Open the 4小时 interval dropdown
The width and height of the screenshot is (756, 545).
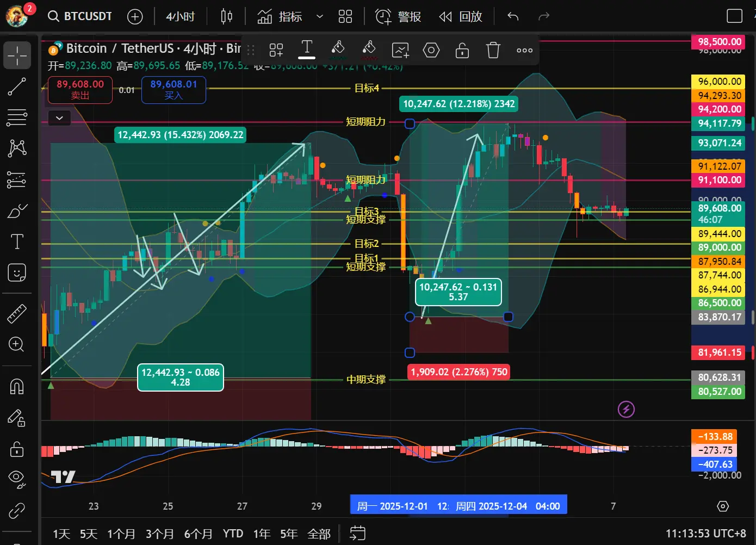(x=181, y=17)
